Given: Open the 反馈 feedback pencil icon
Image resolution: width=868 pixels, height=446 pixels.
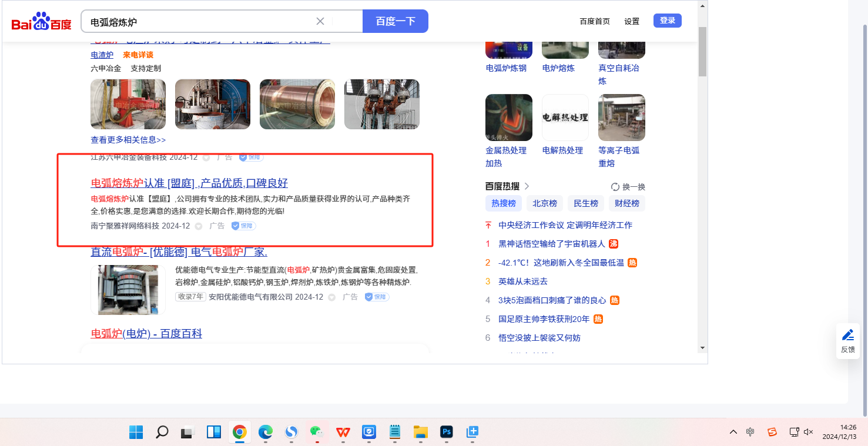Looking at the screenshot, I should coord(847,336).
